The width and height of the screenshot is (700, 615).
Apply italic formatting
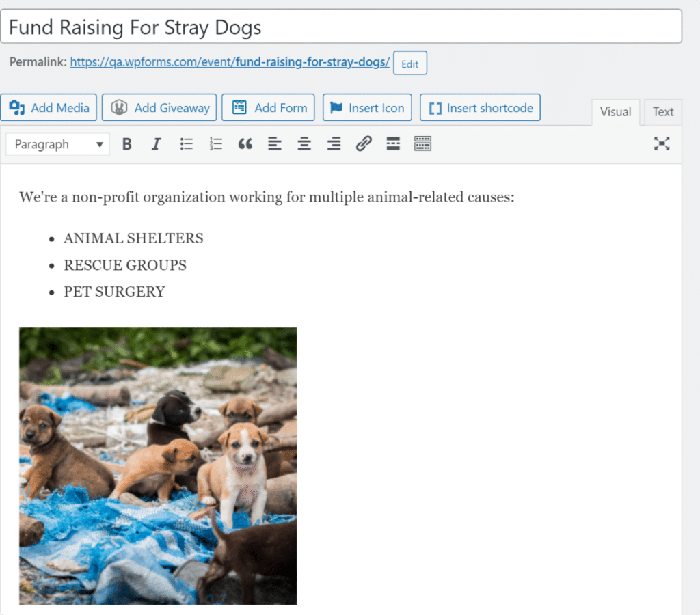[156, 143]
